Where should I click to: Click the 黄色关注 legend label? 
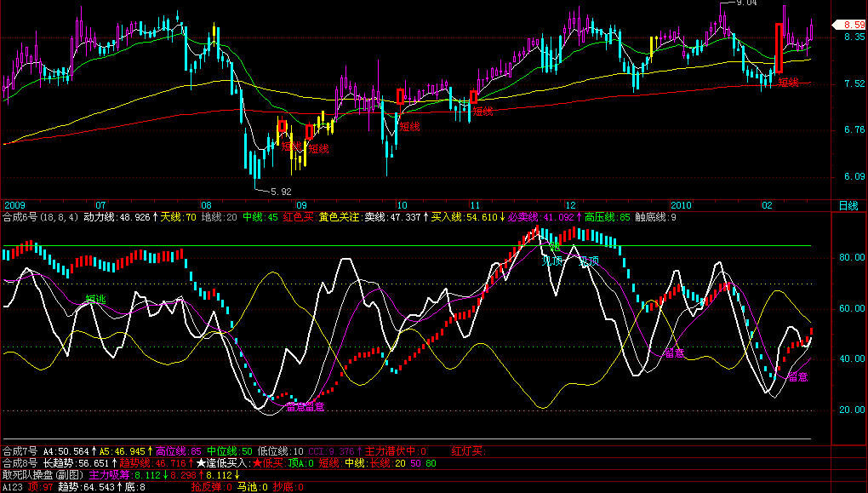coord(339,217)
